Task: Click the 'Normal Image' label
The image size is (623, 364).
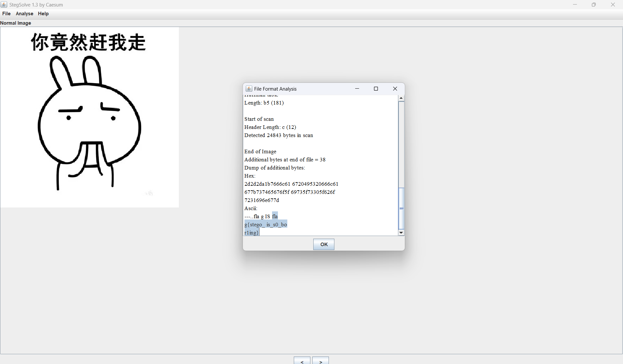Action: [16, 23]
